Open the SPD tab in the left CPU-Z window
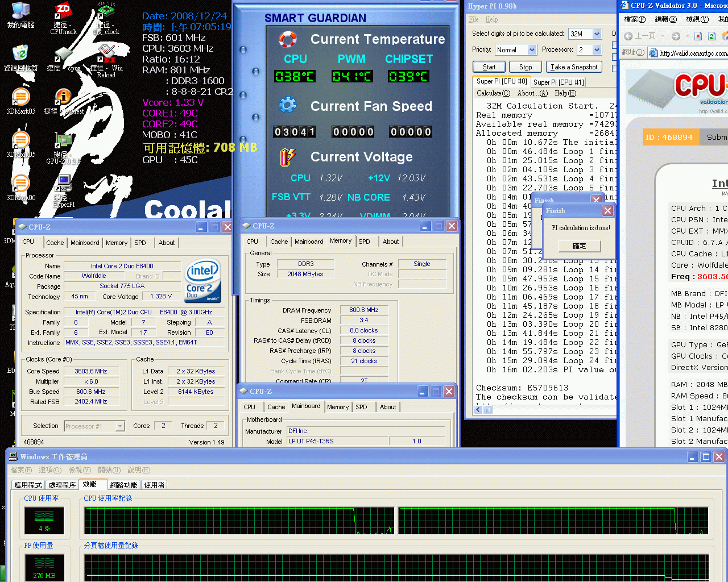Screen dimensions: 728x582 140,243
